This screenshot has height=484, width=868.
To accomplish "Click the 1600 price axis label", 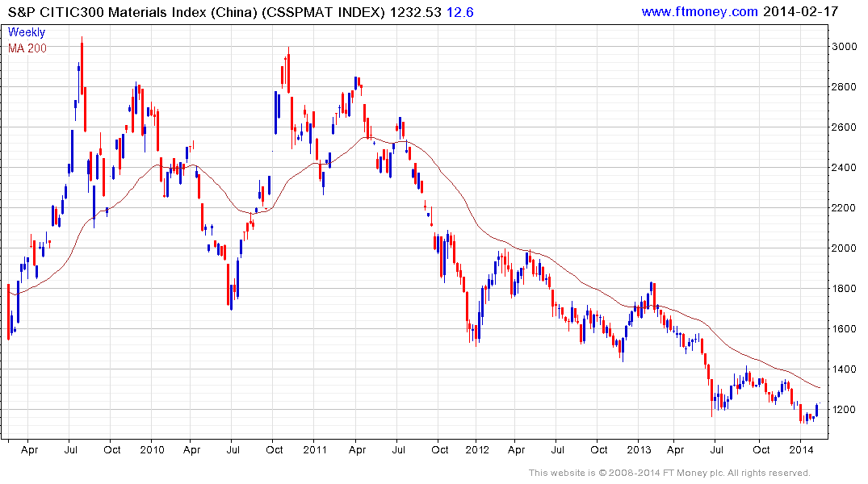I will point(845,330).
